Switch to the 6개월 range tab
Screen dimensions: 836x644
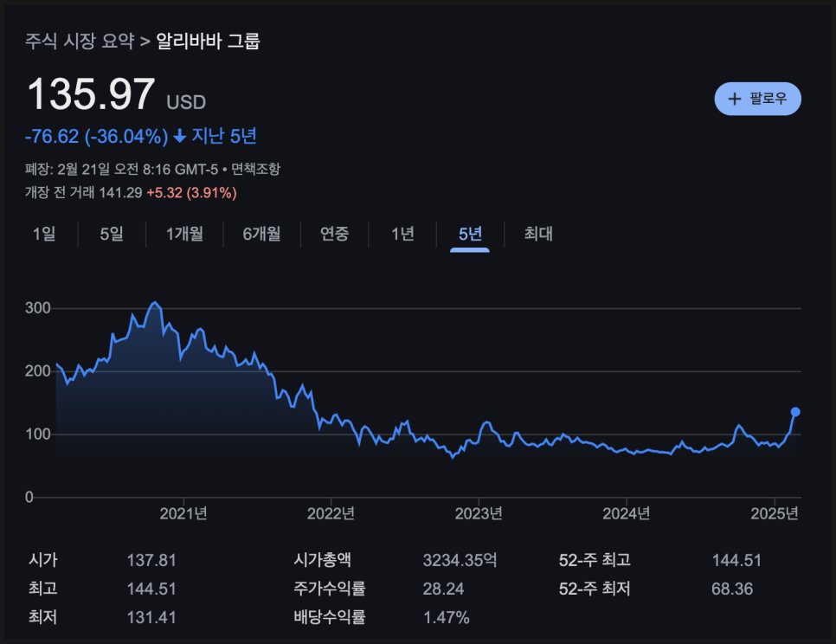point(261,234)
